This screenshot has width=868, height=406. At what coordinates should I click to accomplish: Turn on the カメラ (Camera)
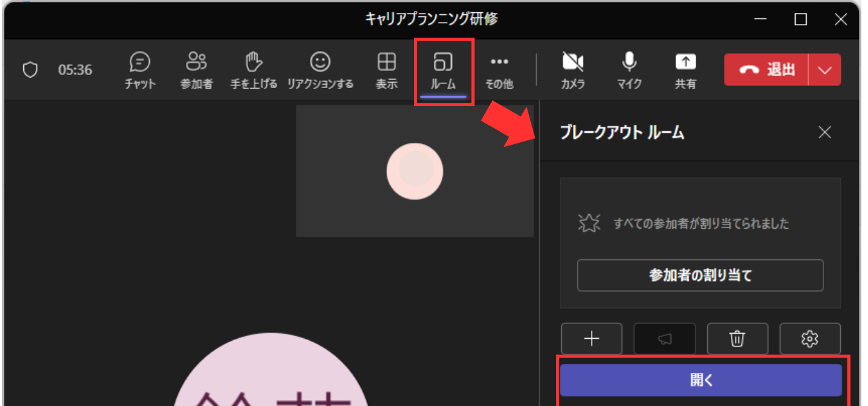click(573, 70)
